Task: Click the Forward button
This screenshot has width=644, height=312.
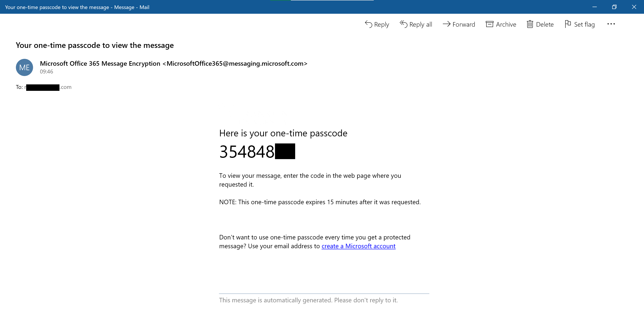Action: click(459, 24)
